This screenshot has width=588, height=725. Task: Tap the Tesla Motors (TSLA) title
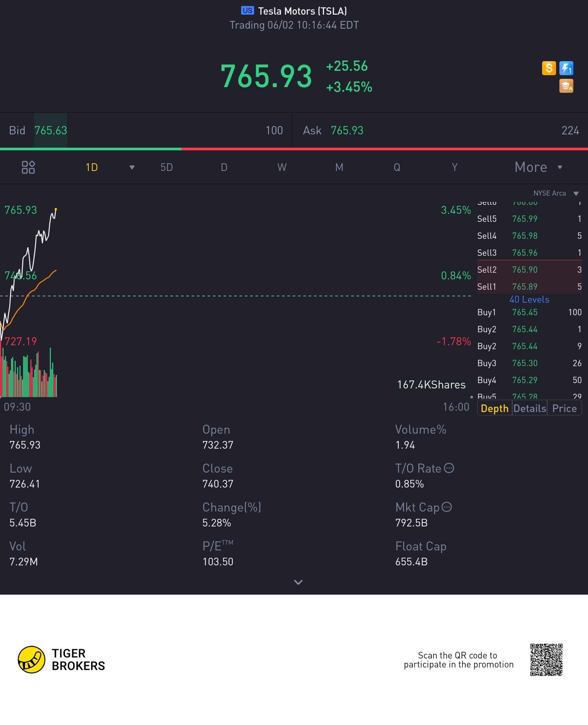click(x=302, y=11)
